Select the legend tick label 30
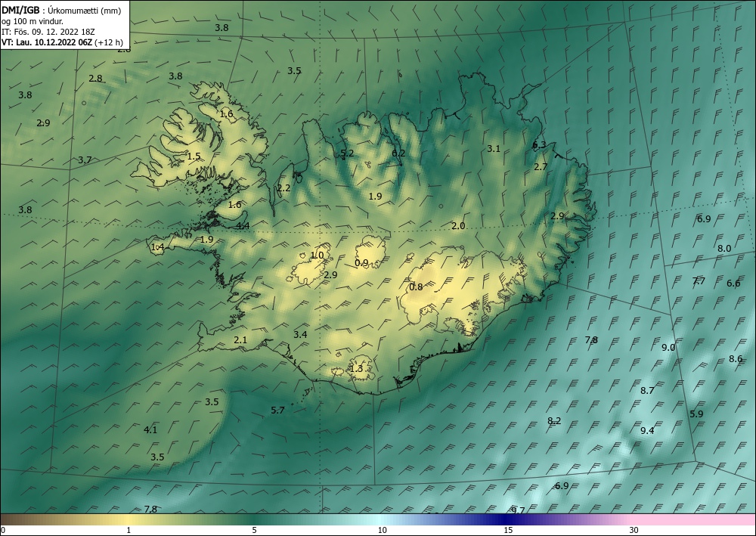Image resolution: width=756 pixels, height=536 pixels. (x=634, y=530)
